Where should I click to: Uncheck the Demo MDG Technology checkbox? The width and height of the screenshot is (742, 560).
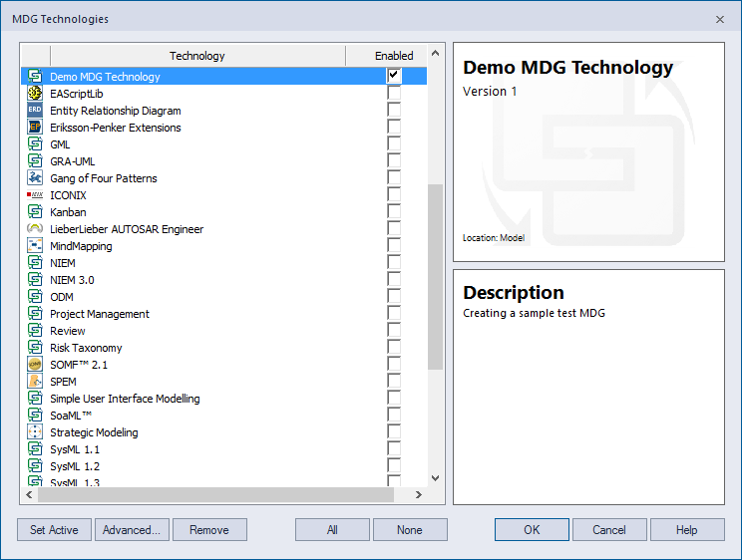(x=394, y=76)
